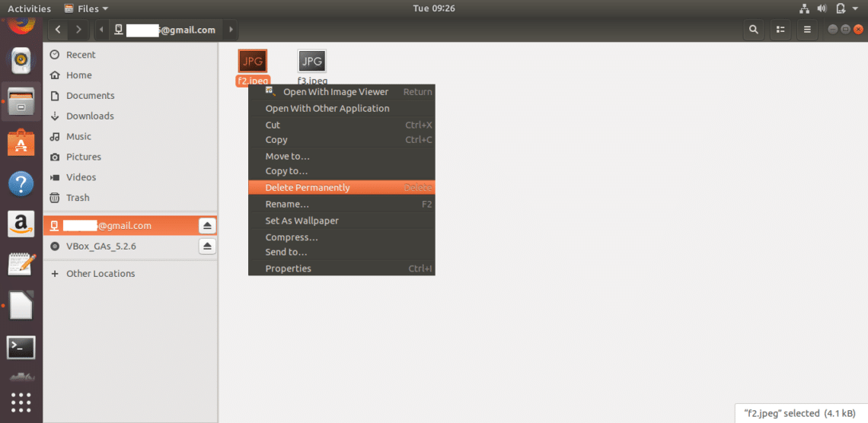Launch Terminal from the dock
Screen dimensions: 868x423
(21, 347)
